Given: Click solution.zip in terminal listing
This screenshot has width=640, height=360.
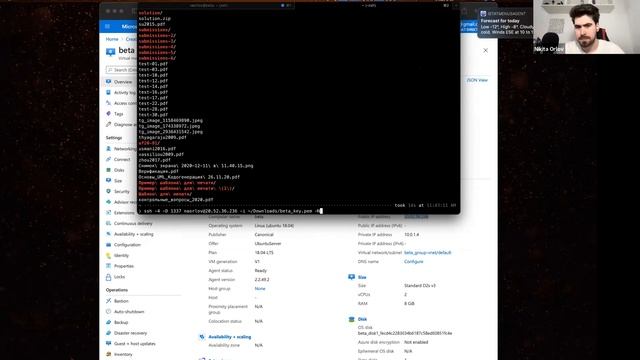Looking at the screenshot, I should pos(155,18).
